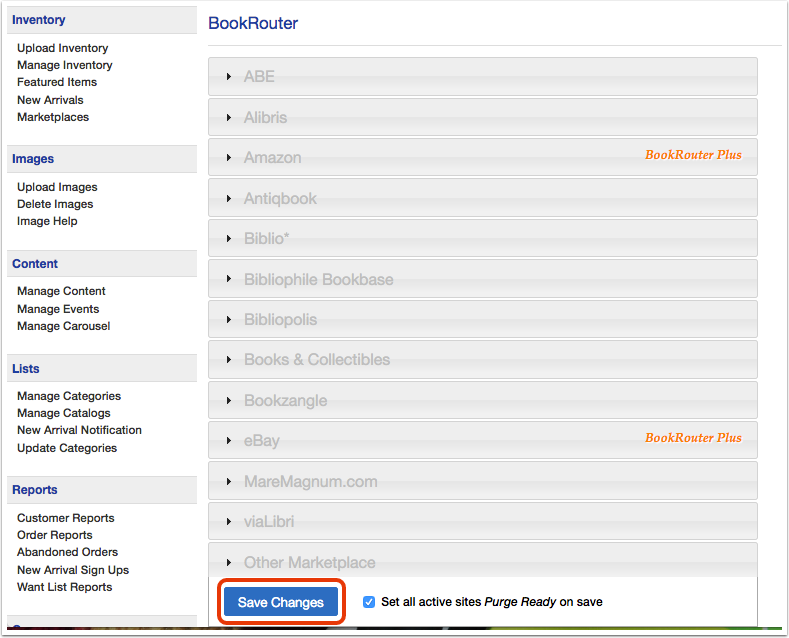
Task: Expand the Other Marketplace section
Action: pyautogui.click(x=483, y=561)
